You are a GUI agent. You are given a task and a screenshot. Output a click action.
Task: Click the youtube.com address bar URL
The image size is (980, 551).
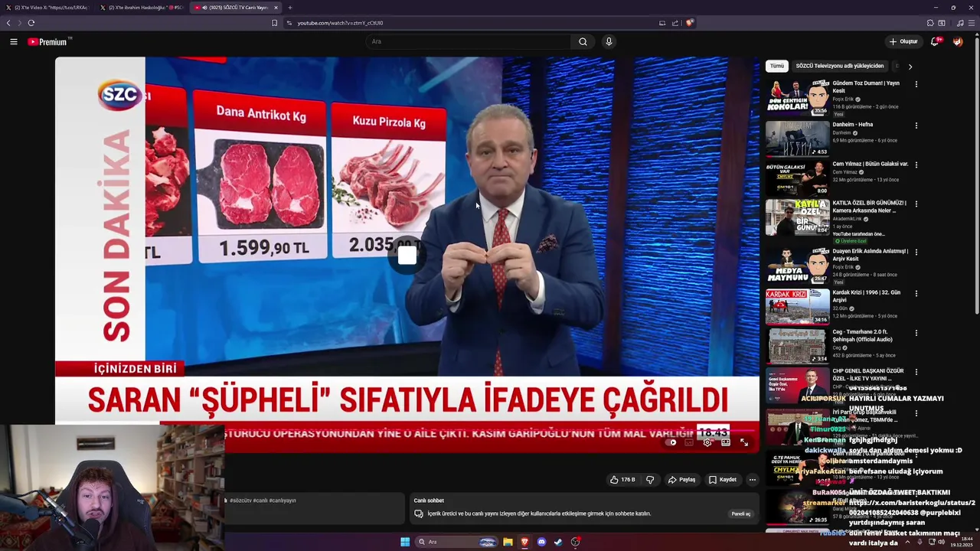(x=340, y=23)
